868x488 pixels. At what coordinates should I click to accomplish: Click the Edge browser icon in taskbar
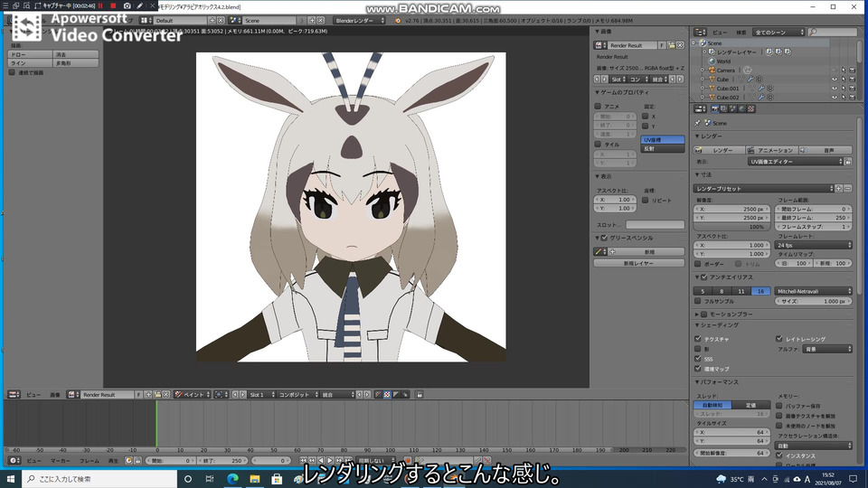[x=232, y=479]
